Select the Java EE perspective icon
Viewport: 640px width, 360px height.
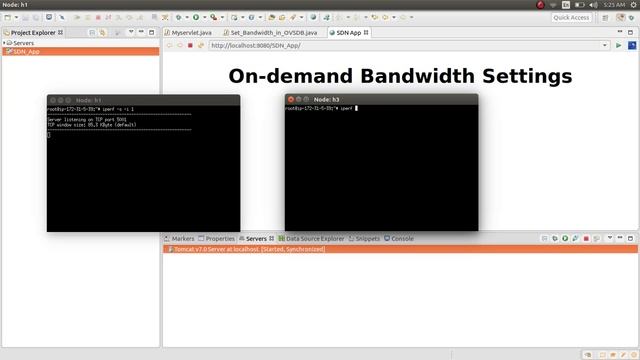tap(620, 18)
